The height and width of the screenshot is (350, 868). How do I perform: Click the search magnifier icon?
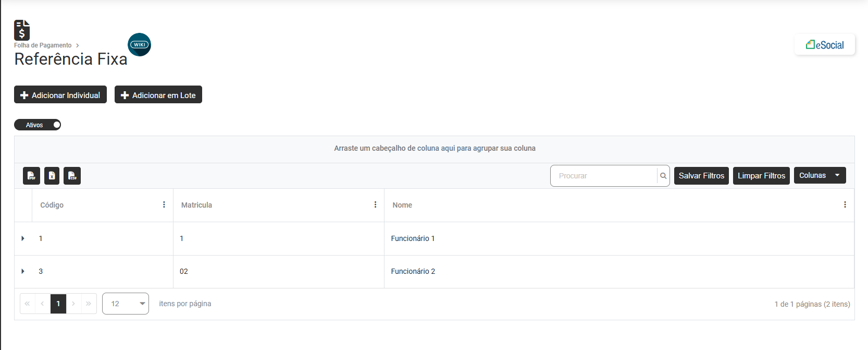[663, 176]
